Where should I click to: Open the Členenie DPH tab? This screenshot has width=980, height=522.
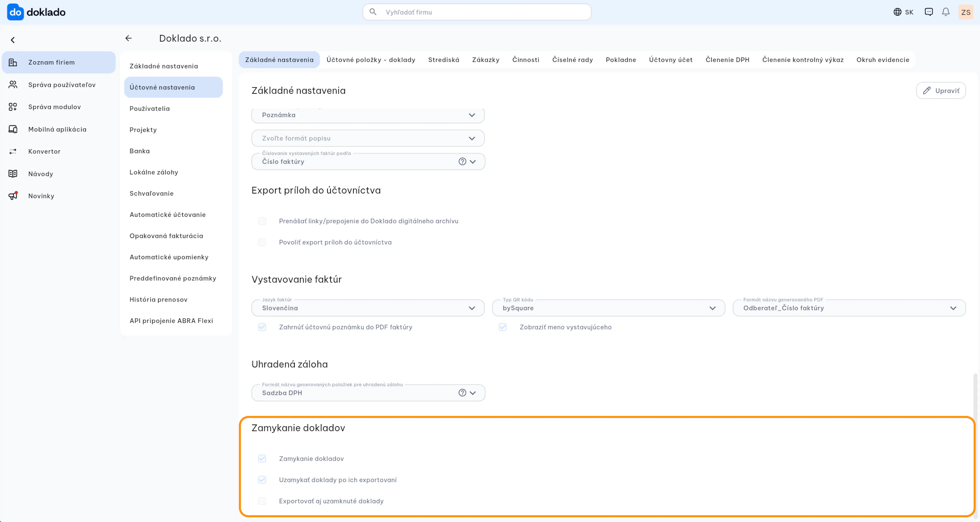coord(727,60)
